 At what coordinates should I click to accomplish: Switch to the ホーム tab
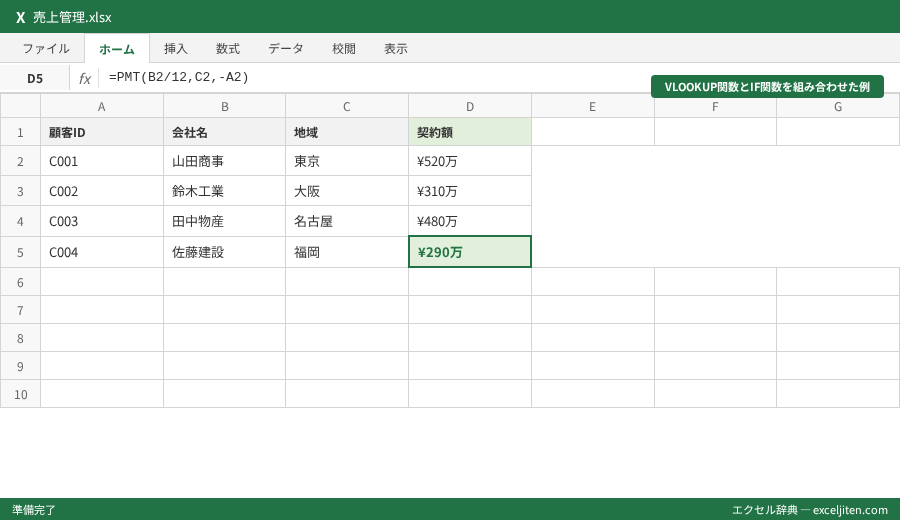(x=117, y=49)
